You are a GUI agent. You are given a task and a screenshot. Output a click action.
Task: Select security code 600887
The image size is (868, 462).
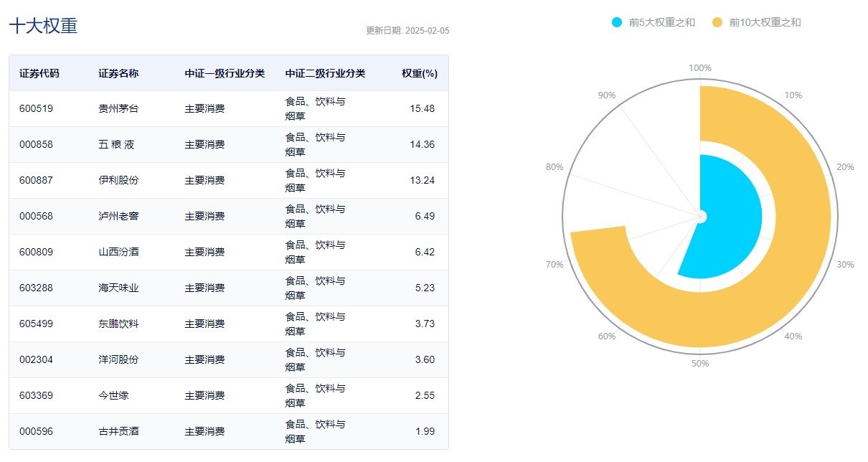pos(36,180)
